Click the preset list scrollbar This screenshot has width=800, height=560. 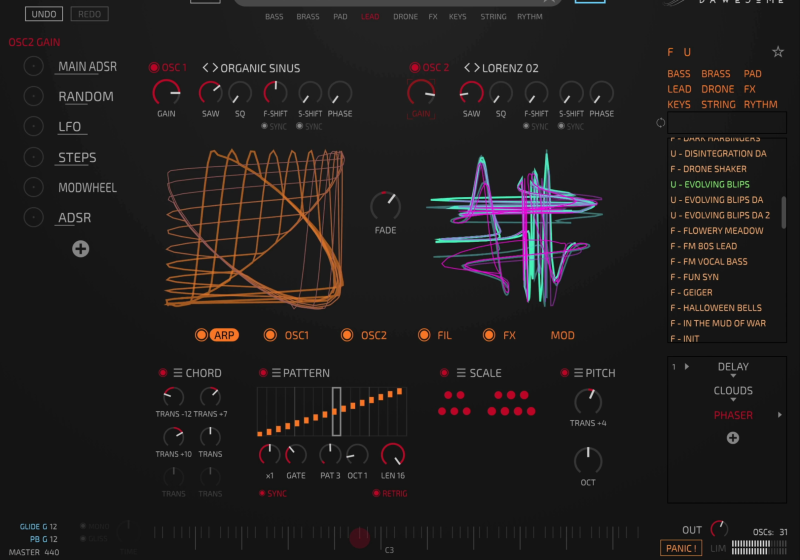coord(784,212)
